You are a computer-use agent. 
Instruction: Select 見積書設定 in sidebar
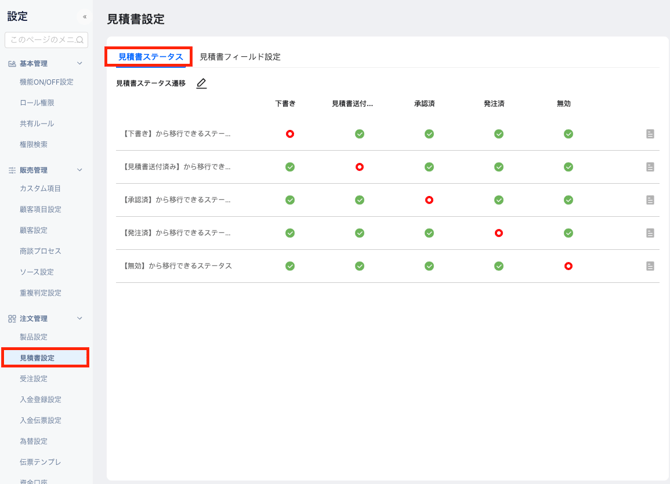tap(45, 358)
